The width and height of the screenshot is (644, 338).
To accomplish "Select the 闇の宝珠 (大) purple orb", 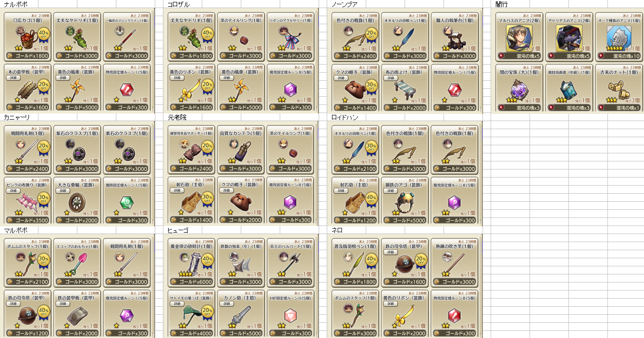I will pyautogui.click(x=519, y=88).
